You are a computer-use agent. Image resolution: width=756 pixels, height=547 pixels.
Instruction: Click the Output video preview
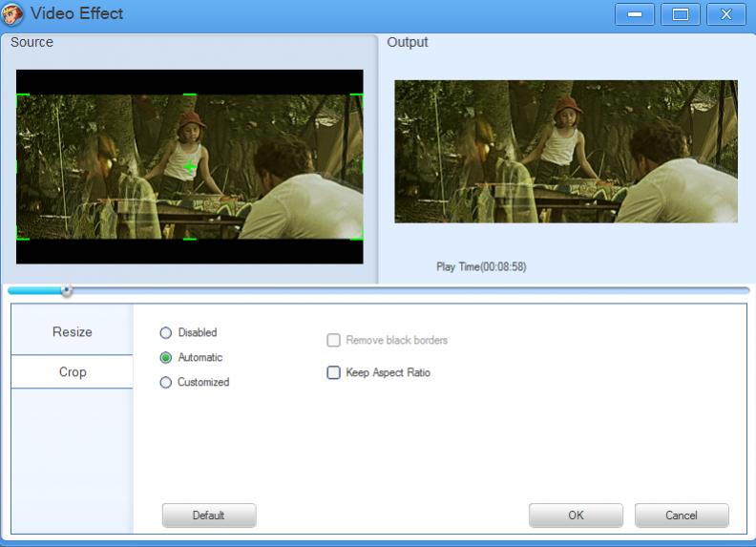coord(566,152)
